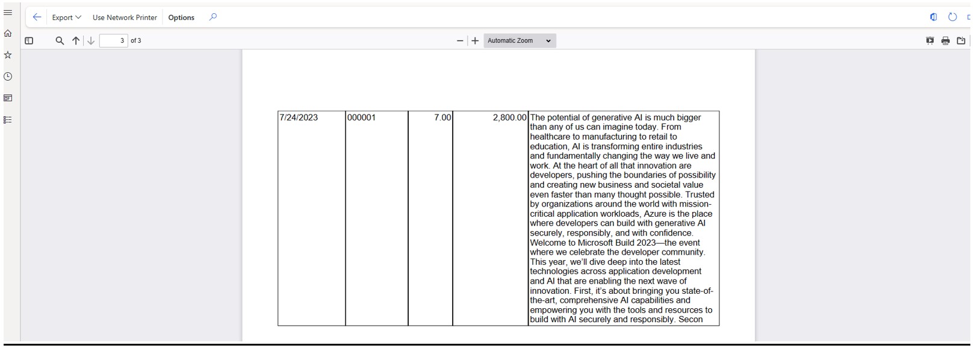
Task: Zoom out of the PDF
Action: pyautogui.click(x=461, y=41)
